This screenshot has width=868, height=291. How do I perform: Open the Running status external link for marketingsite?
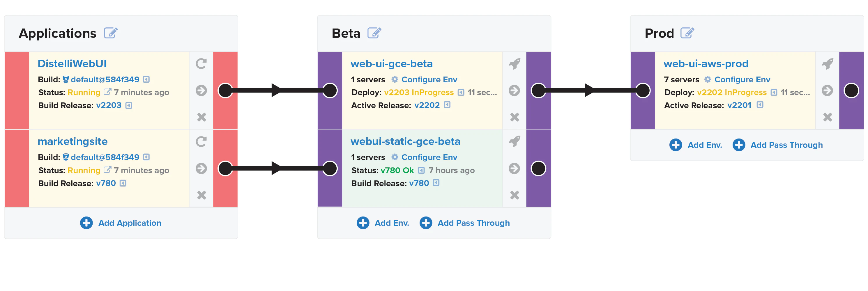(107, 170)
